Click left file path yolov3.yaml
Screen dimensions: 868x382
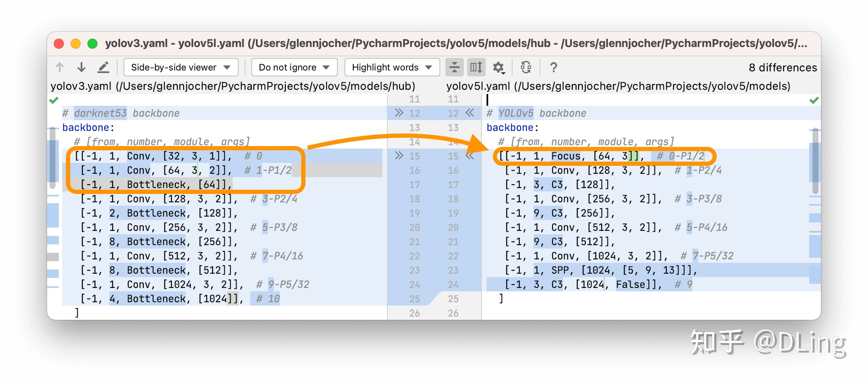233,86
